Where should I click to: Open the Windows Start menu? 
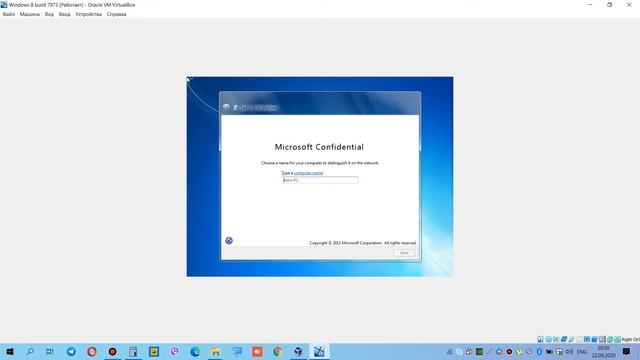click(10, 351)
